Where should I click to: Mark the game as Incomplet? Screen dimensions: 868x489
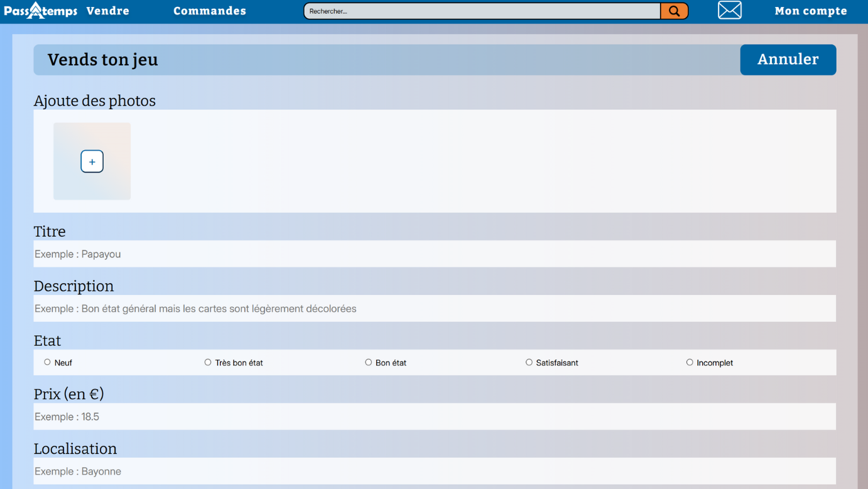coord(690,362)
